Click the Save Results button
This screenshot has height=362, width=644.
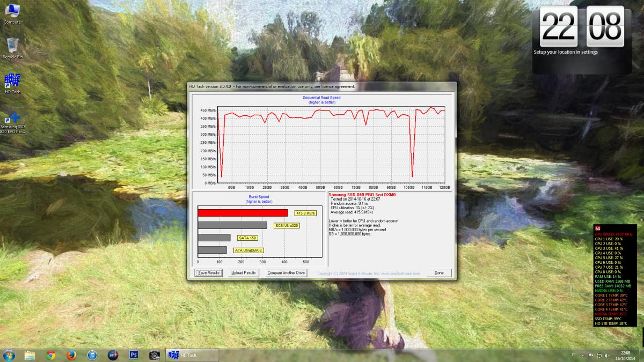[208, 273]
